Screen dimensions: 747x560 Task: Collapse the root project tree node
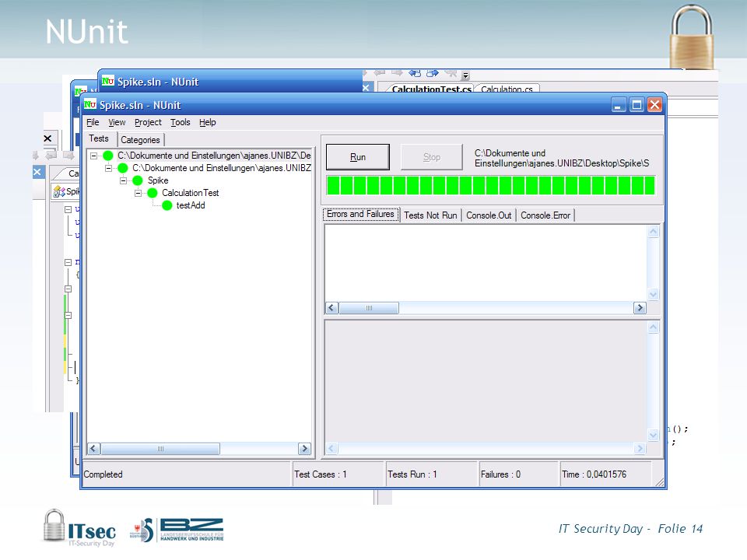94,156
